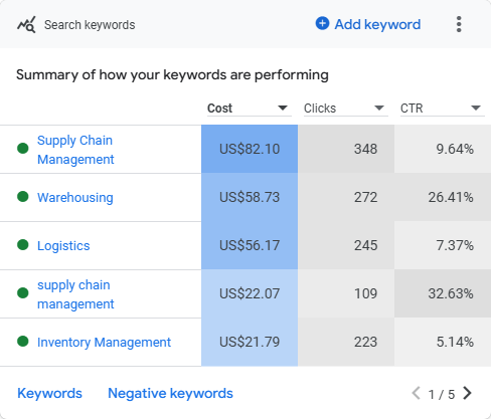
Task: Click the Search keywords chart icon
Action: (x=26, y=25)
